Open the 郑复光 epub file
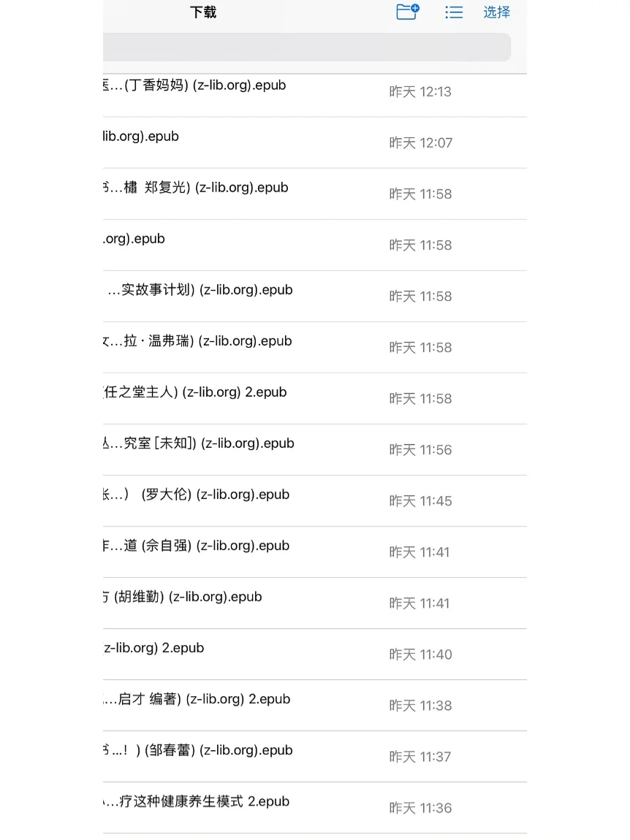This screenshot has width=630, height=840. [x=315, y=194]
